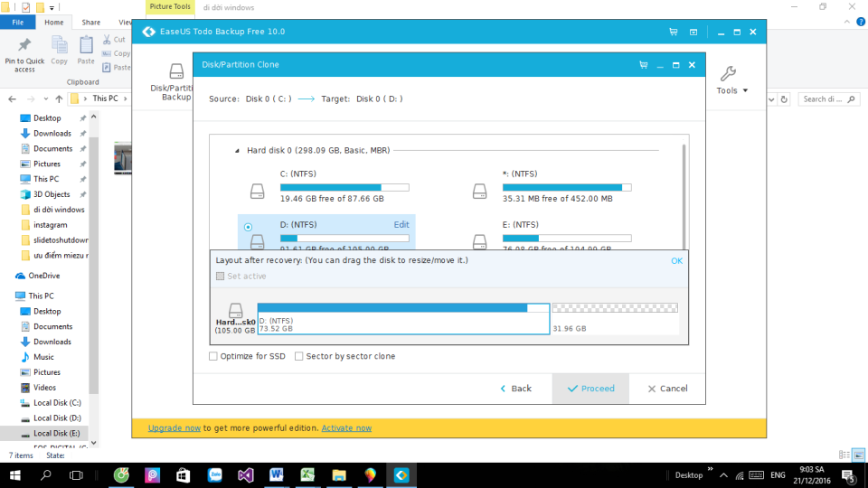Open Excel from taskbar
Screen dimensions: 868x488
tap(307, 475)
